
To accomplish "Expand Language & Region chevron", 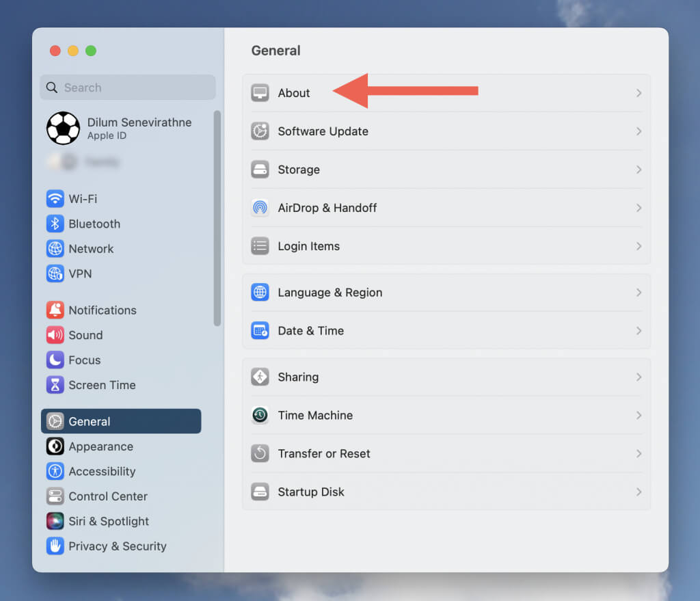I will pos(639,293).
